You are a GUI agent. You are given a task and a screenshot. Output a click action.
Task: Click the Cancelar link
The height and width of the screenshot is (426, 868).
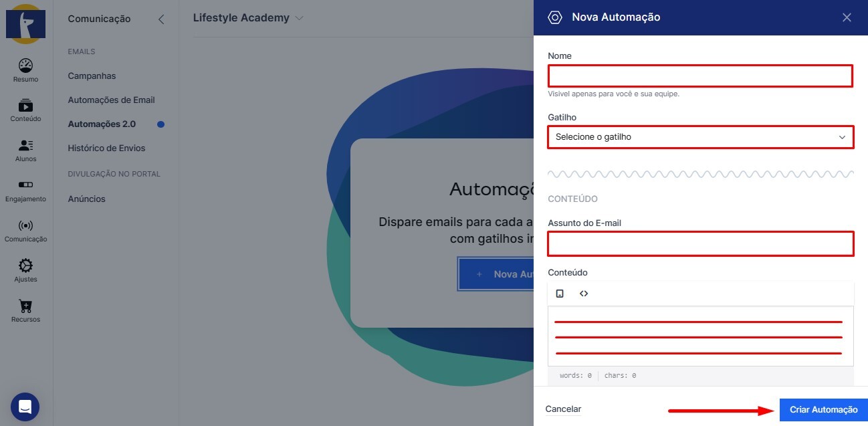point(563,409)
